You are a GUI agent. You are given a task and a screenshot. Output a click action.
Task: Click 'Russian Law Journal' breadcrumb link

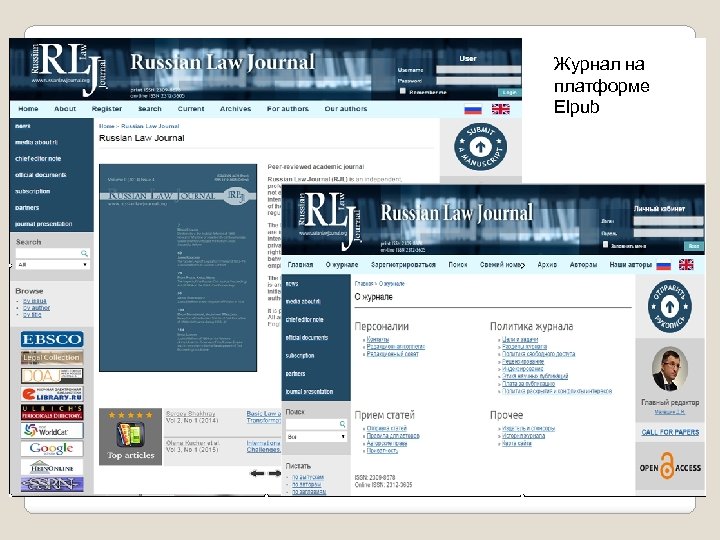tap(150, 126)
